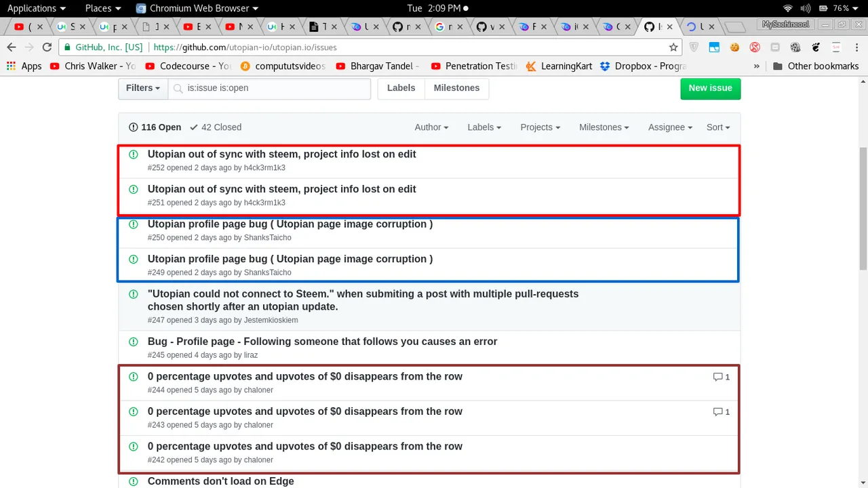Open issue #250 Utopian profile page bug
This screenshot has height=488, width=868.
tap(290, 224)
